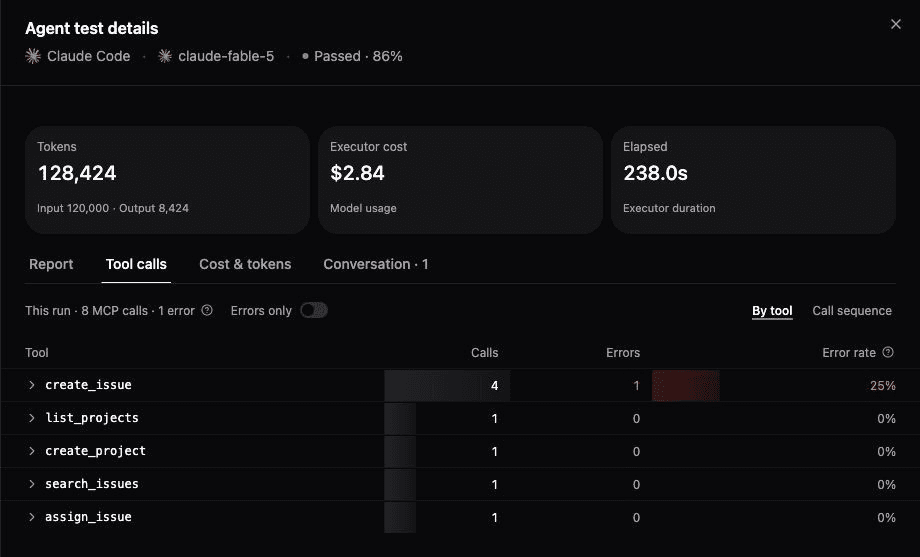This screenshot has height=557, width=920.
Task: Expand the list_projects row
Action: click(x=32, y=418)
